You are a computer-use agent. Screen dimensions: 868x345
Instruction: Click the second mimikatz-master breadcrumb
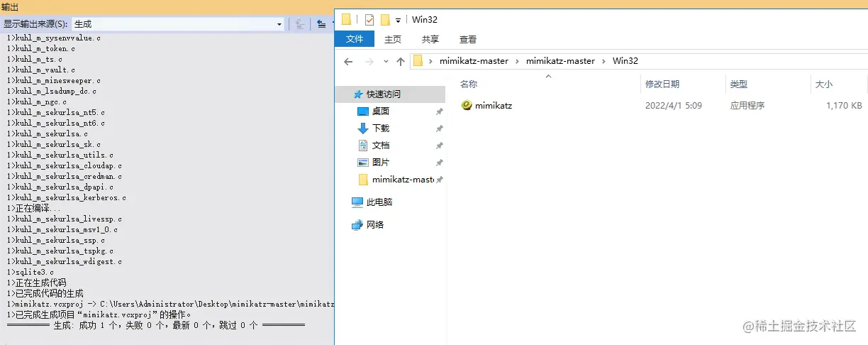point(560,61)
